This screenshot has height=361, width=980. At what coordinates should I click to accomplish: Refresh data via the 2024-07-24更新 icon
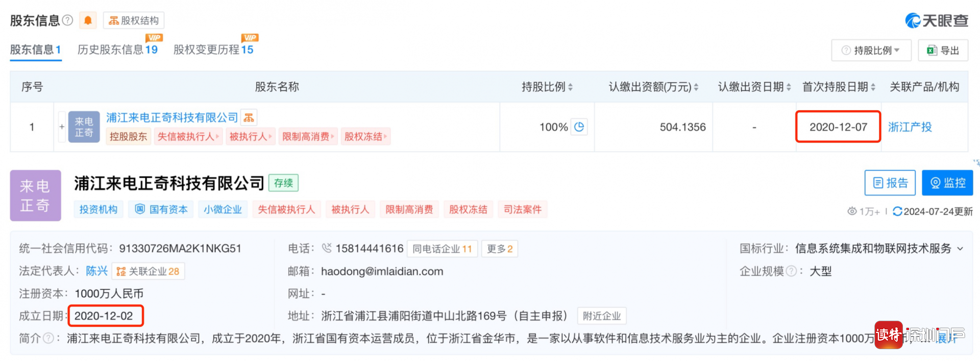click(897, 211)
